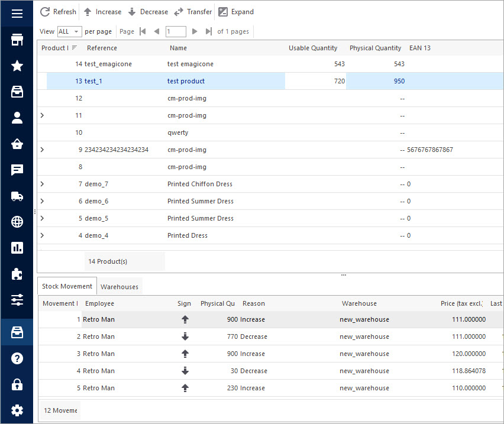Open the hamburger menu in sidebar

pyautogui.click(x=17, y=14)
